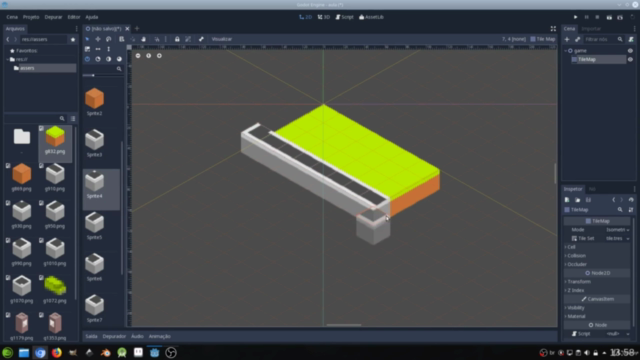This screenshot has height=360, width=640.
Task: Flip tile horizontally in TileMap palette
Action: (x=98, y=49)
